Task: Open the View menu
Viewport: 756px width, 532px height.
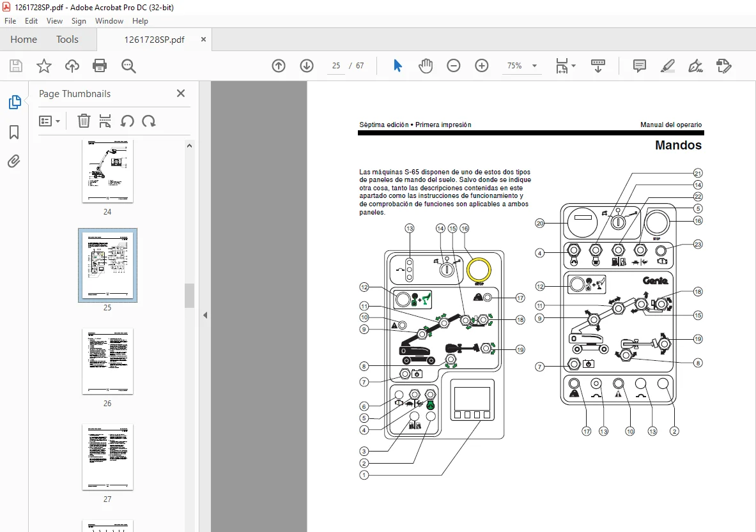Action: click(x=54, y=20)
